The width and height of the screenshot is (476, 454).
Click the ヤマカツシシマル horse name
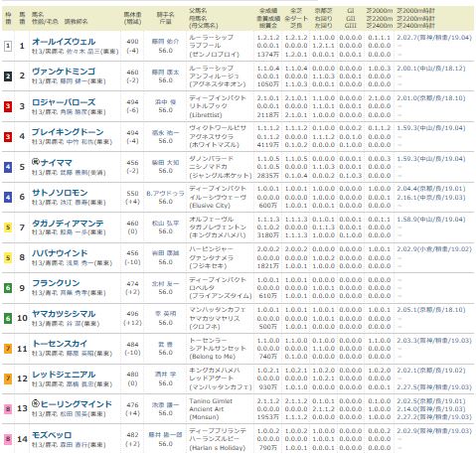click(64, 314)
